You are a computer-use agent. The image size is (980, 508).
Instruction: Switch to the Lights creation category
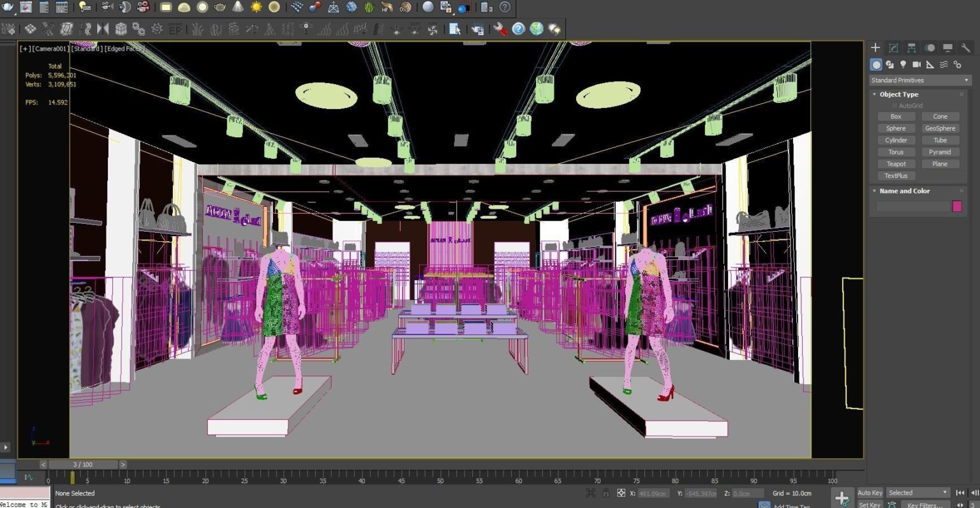click(903, 64)
